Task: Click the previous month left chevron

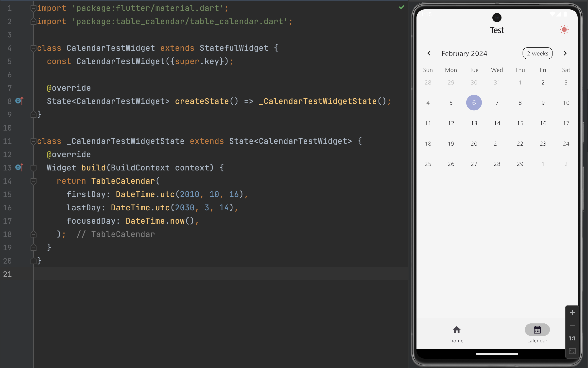Action: [429, 53]
